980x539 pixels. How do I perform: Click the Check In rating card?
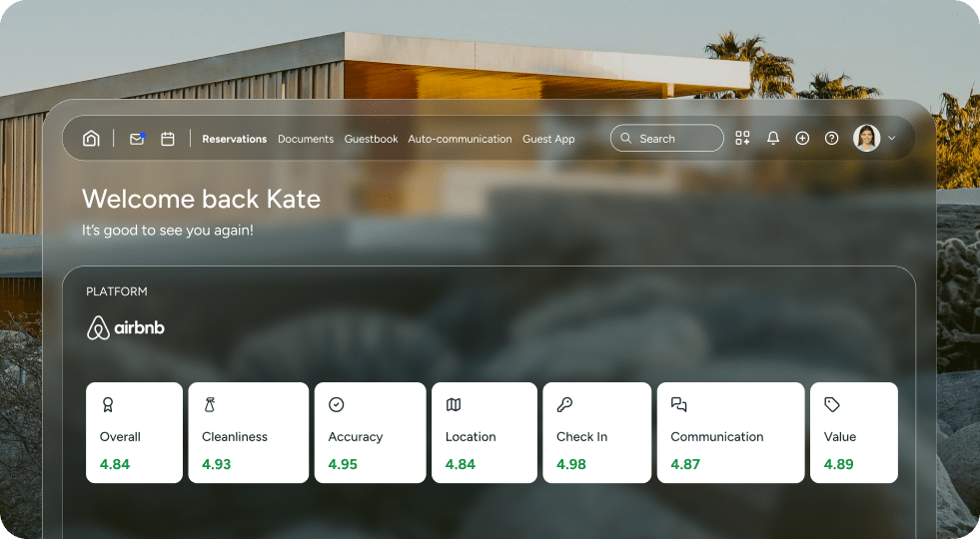click(596, 433)
